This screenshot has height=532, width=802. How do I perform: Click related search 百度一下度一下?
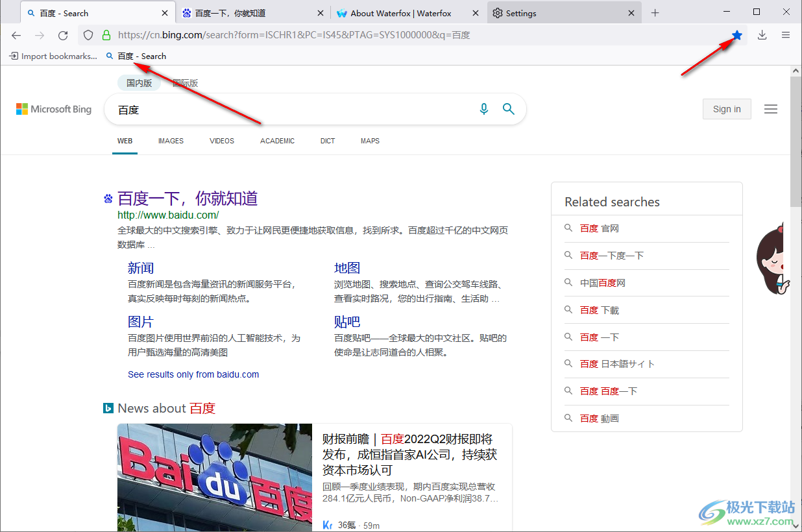pyautogui.click(x=612, y=256)
